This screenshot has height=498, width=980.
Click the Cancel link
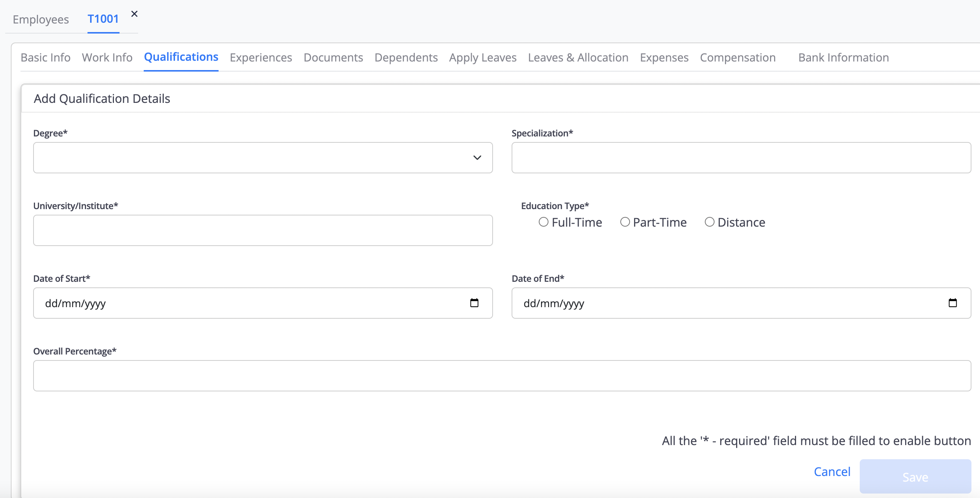[x=832, y=472]
